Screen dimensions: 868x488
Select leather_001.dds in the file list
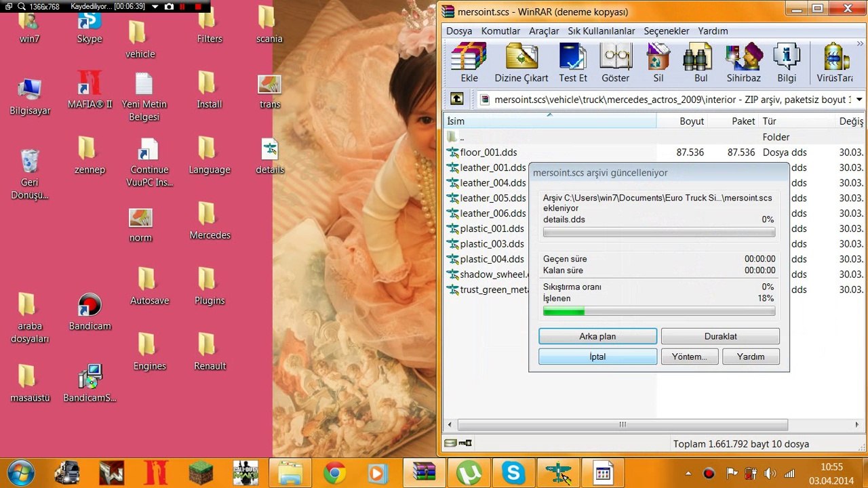click(486, 167)
